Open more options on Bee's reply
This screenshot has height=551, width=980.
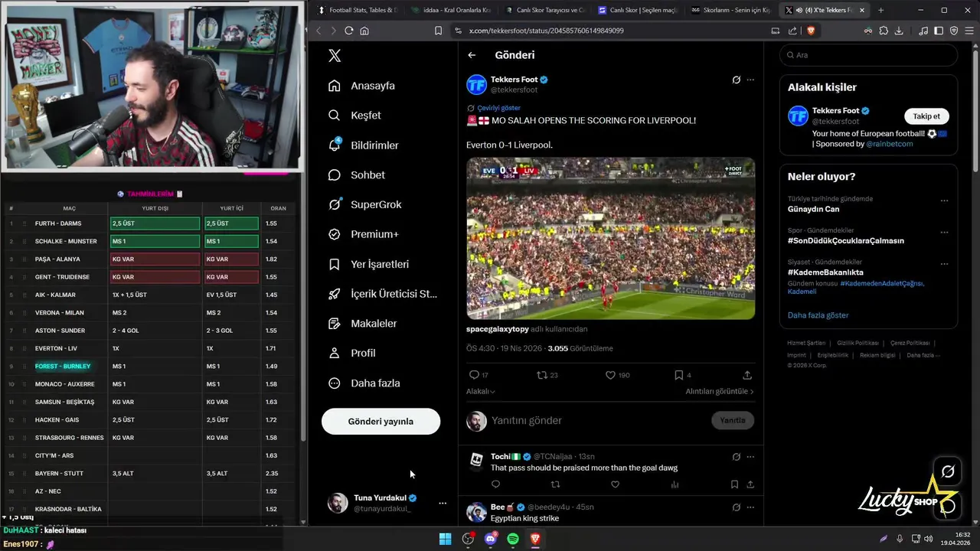point(750,507)
